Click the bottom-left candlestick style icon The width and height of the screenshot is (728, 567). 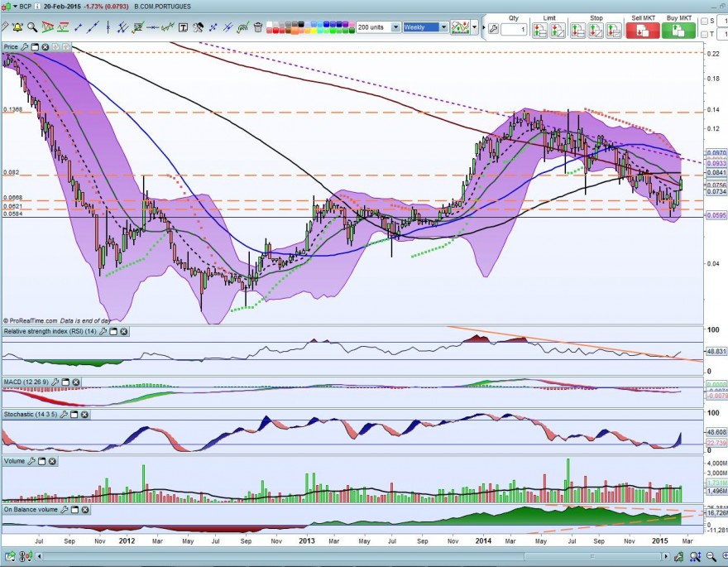26,556
